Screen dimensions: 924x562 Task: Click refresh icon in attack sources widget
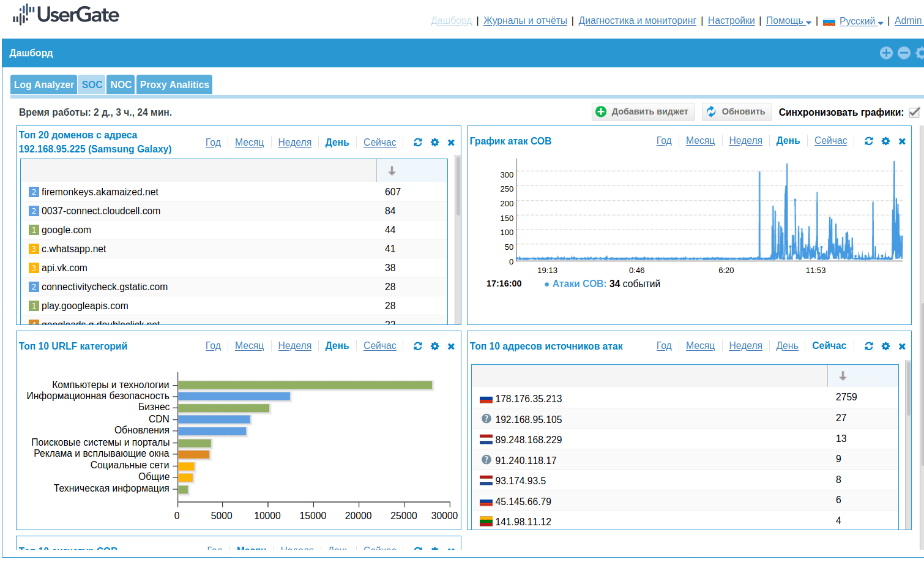(869, 347)
